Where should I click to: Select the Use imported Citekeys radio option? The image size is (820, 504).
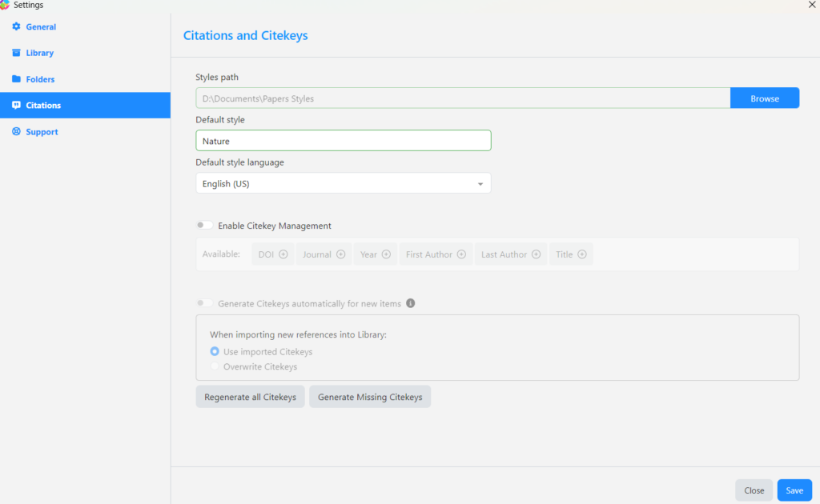(x=215, y=352)
